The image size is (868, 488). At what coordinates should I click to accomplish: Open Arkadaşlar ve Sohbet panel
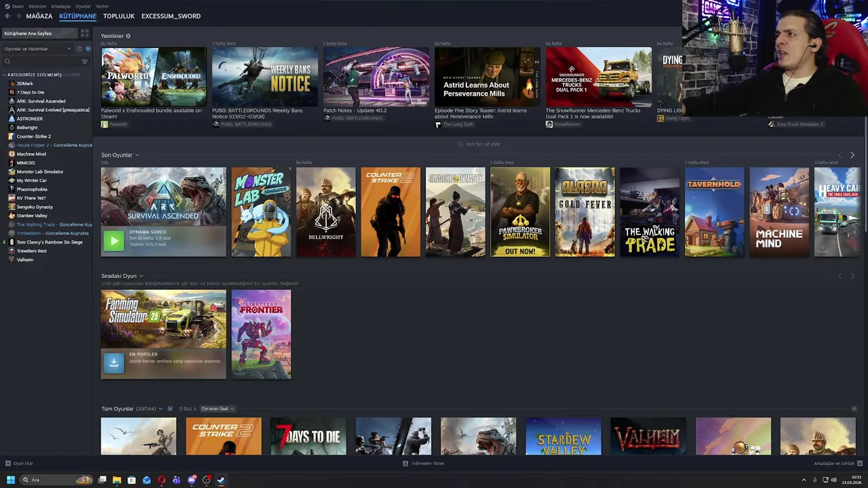pyautogui.click(x=837, y=464)
